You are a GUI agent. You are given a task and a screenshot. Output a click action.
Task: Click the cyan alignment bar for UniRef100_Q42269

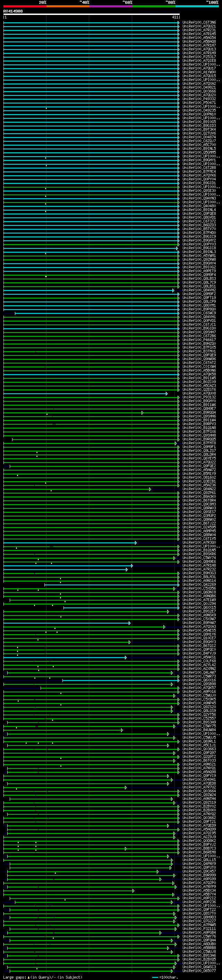[x=112, y=585]
